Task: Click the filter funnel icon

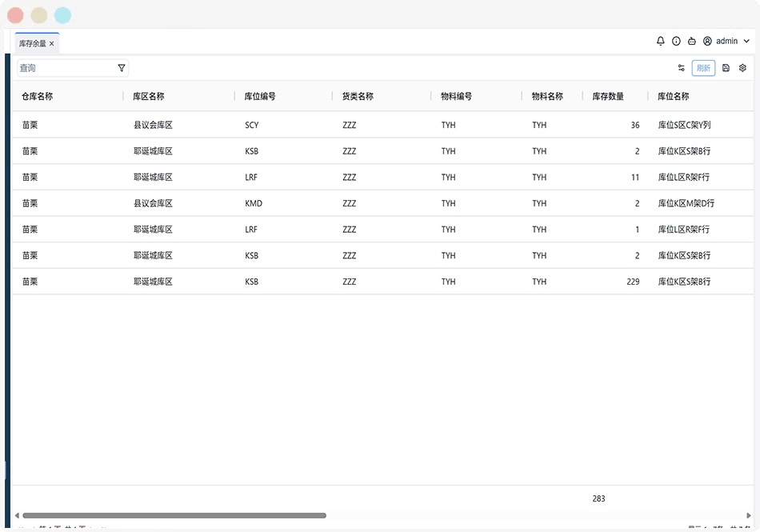Action: tap(122, 68)
